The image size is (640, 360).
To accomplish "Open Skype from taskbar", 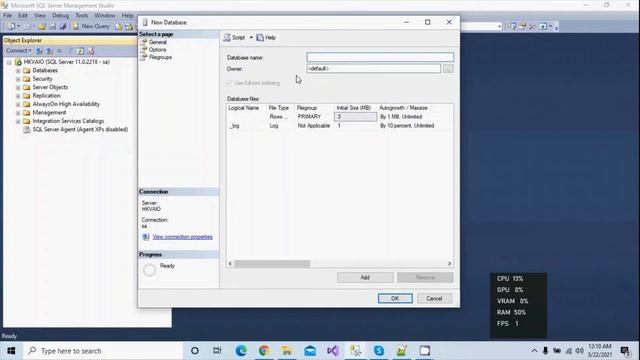I will (x=379, y=351).
